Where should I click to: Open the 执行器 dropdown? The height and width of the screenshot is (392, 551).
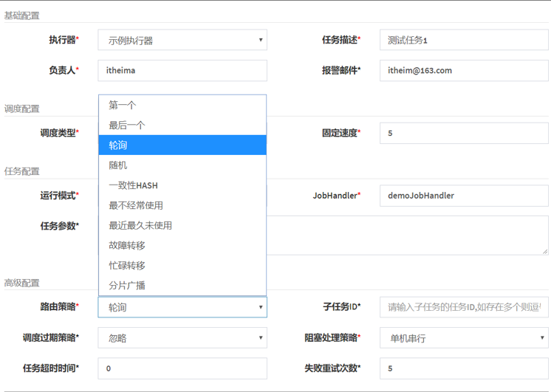tap(182, 40)
